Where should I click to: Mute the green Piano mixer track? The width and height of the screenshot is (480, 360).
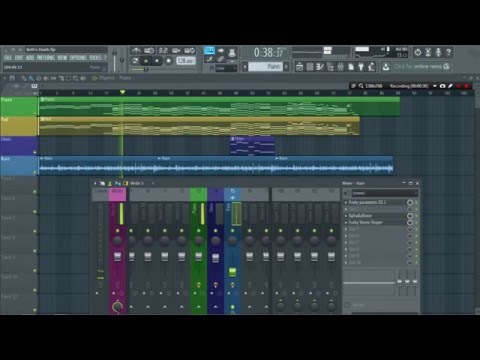199,231
